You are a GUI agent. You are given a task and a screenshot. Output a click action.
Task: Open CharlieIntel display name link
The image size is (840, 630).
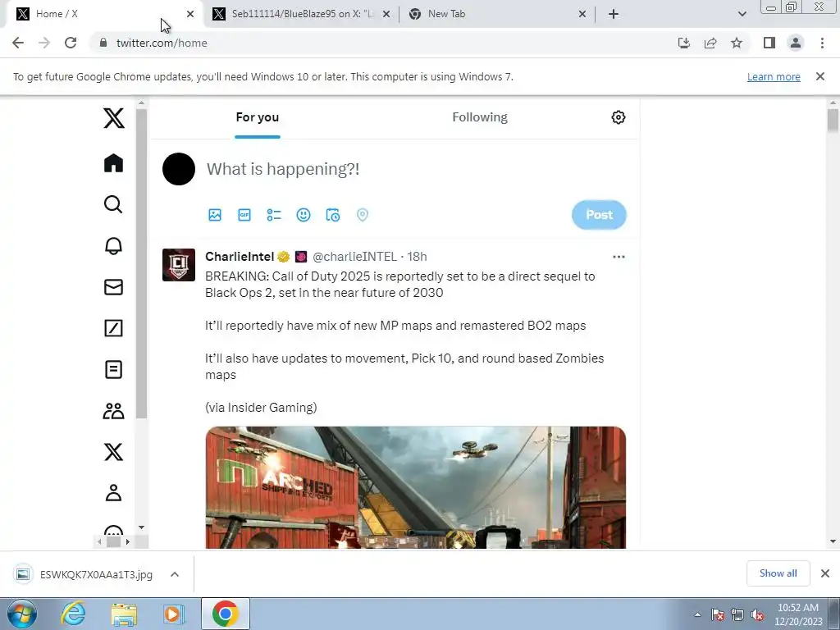240,257
